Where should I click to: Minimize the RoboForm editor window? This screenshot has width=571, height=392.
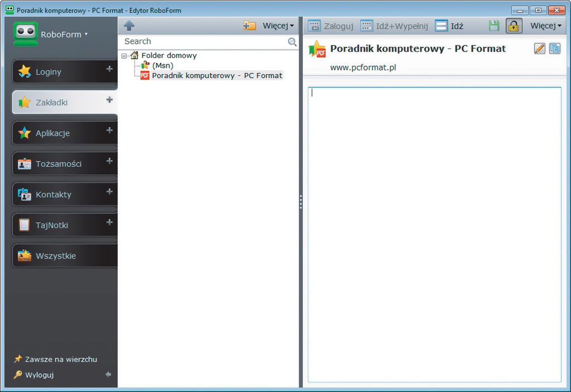pyautogui.click(x=520, y=10)
